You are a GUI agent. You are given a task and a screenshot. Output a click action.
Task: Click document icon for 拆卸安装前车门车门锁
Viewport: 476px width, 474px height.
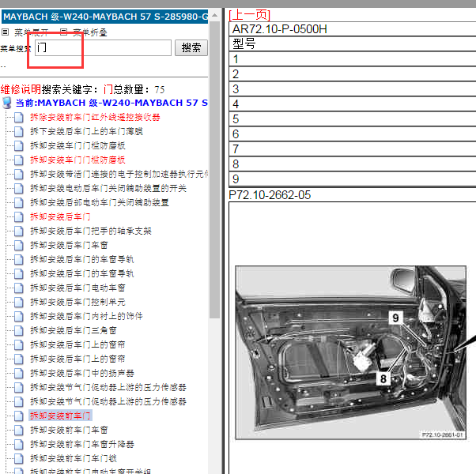click(19, 458)
